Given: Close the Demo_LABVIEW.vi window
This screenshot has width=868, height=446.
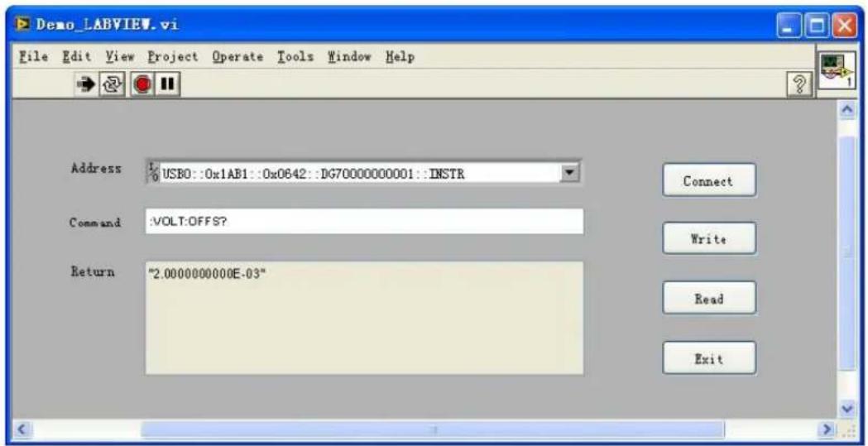Looking at the screenshot, I should coord(844,26).
